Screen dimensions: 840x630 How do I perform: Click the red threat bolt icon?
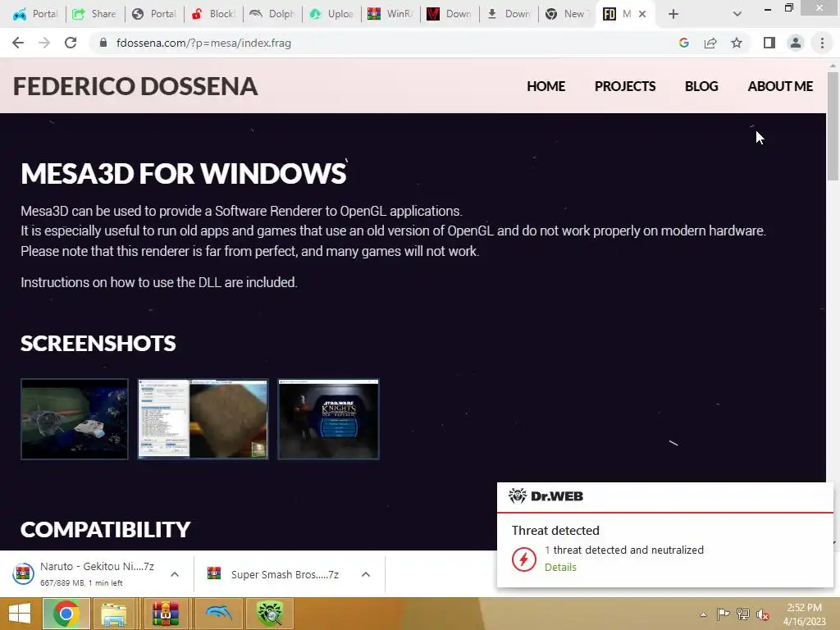pyautogui.click(x=523, y=559)
